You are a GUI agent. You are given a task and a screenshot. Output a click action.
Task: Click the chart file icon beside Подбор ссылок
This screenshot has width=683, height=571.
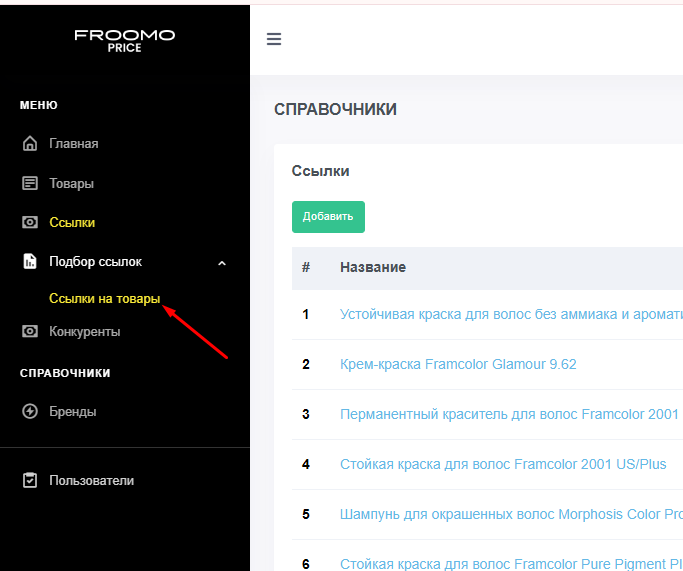tap(30, 262)
